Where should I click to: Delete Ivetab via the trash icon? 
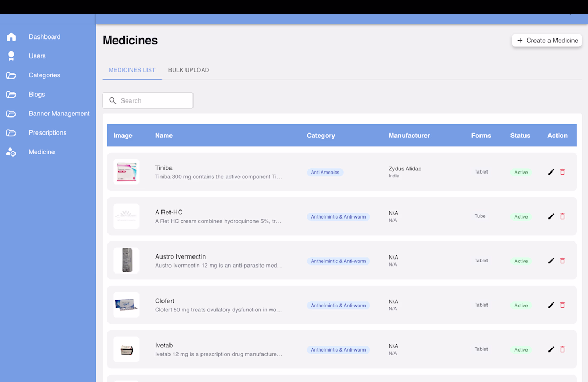562,349
